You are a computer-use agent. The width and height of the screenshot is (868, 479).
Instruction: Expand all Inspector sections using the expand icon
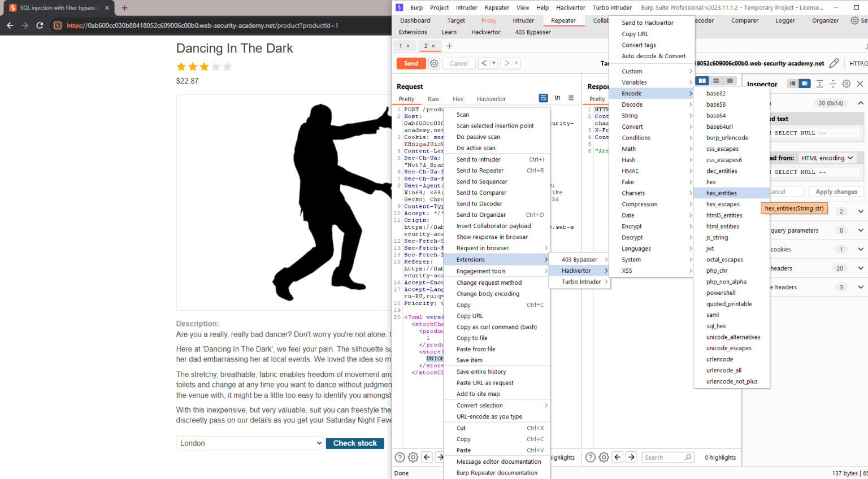819,83
